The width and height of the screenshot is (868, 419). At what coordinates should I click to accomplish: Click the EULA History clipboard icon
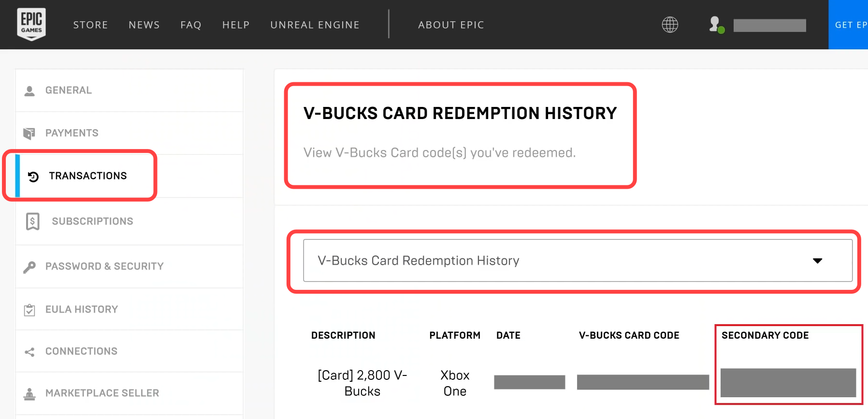(29, 310)
